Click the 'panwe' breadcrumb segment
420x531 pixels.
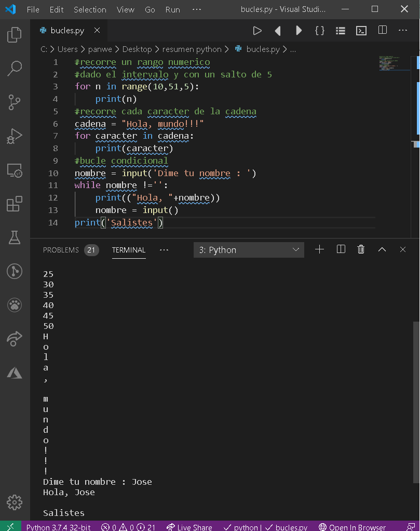click(100, 49)
